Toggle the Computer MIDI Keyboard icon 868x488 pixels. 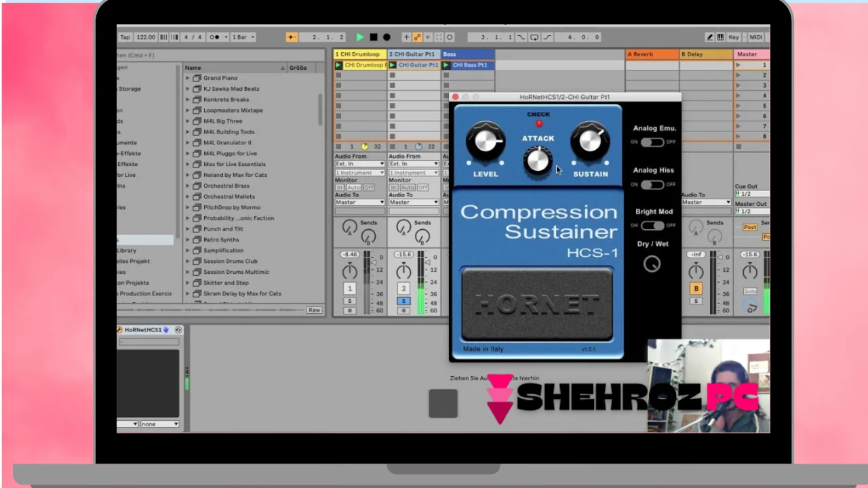[x=719, y=37]
